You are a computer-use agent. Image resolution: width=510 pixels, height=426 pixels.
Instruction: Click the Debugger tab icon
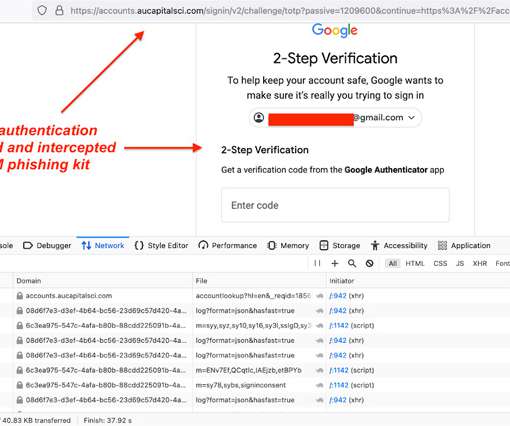pos(28,246)
